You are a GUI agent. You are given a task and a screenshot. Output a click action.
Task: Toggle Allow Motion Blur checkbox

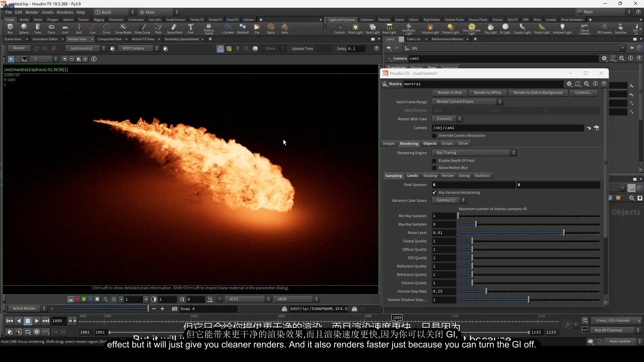pos(434,168)
